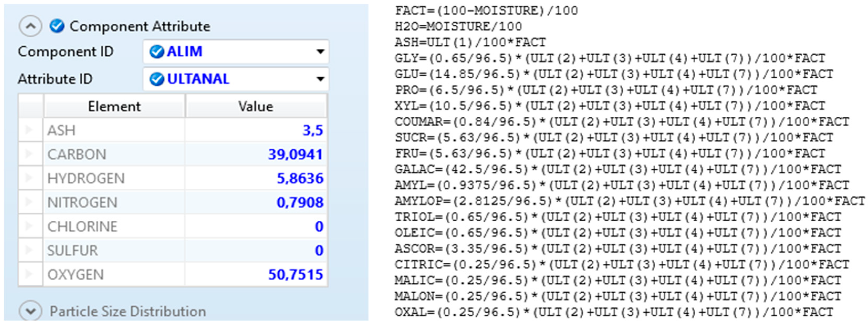
Task: Click the blue checkmark icon next to ALIM
Action: [x=157, y=51]
